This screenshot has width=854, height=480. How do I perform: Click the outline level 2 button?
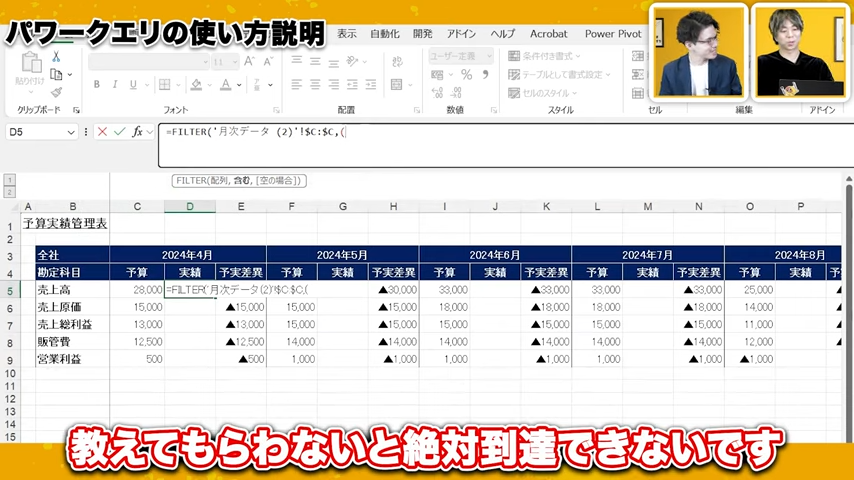tap(9, 192)
